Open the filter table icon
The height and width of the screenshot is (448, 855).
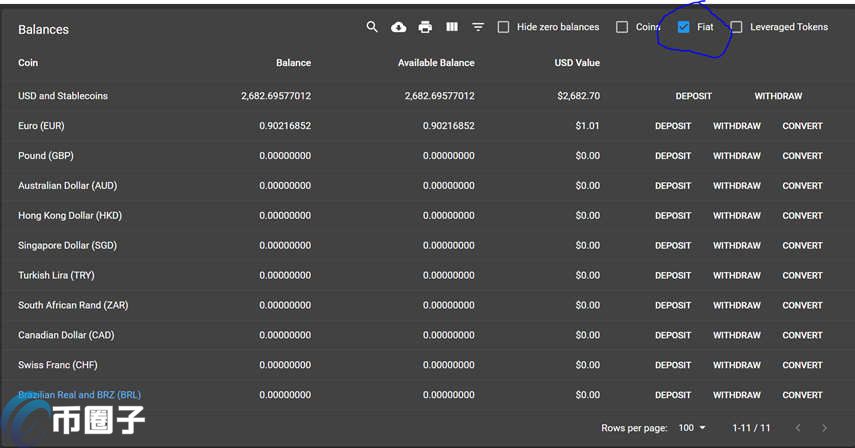pyautogui.click(x=478, y=27)
